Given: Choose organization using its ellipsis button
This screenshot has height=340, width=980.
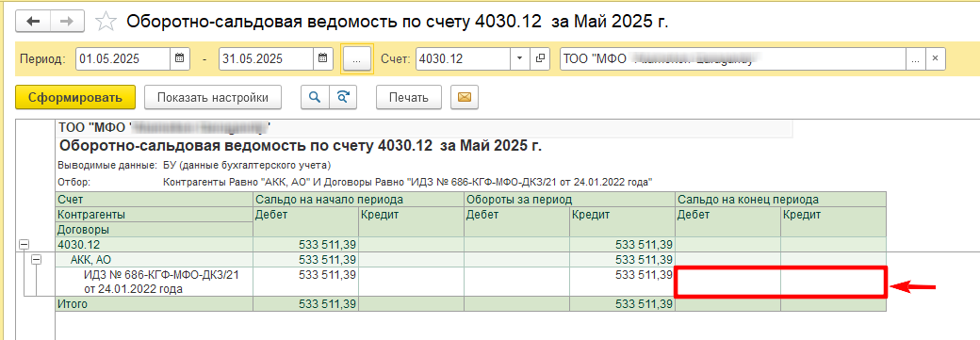Looking at the screenshot, I should tap(915, 59).
